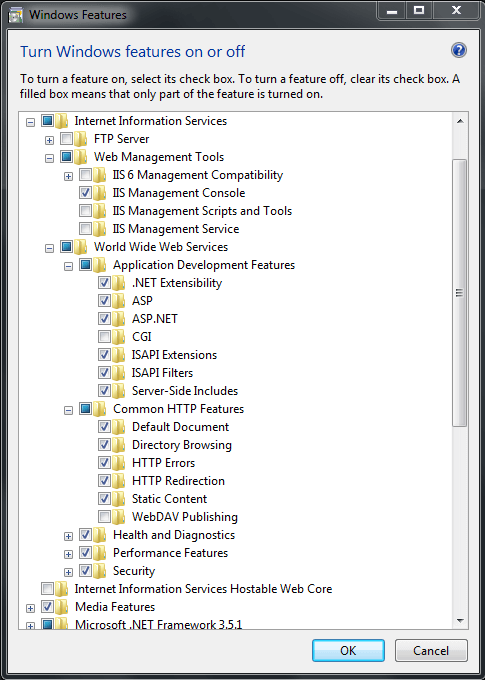This screenshot has width=485, height=680.
Task: Uncheck the ASP.NET checkbox
Action: click(x=104, y=319)
